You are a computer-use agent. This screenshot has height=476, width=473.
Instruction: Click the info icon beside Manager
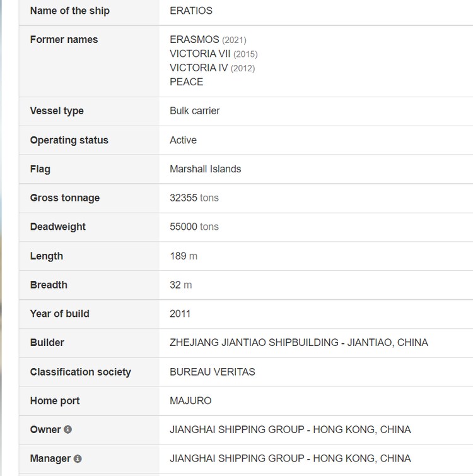point(78,458)
